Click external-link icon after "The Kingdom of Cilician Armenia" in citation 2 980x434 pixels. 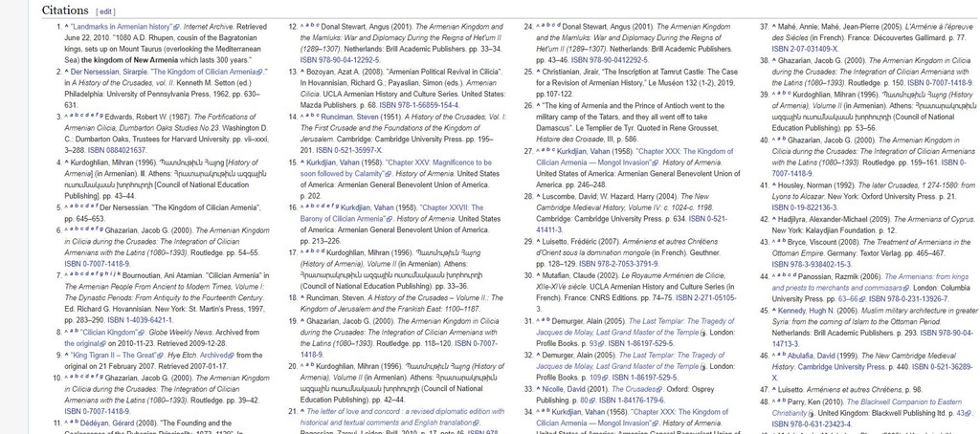point(259,73)
